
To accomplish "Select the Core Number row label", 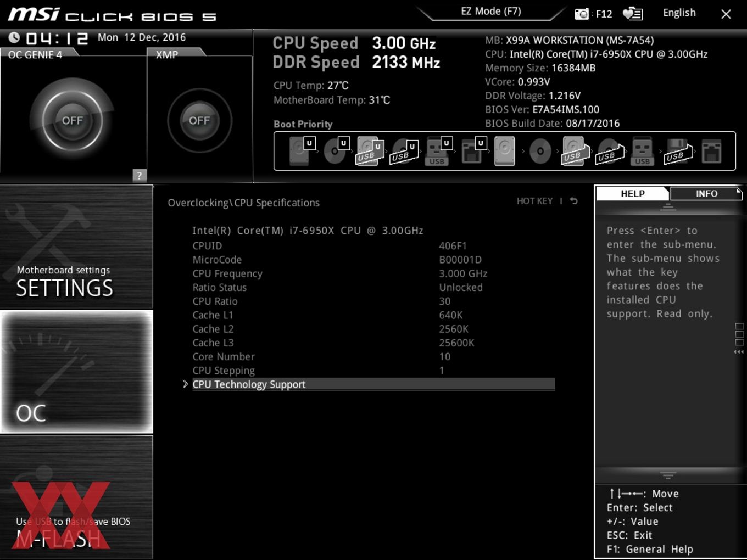I will pyautogui.click(x=224, y=357).
